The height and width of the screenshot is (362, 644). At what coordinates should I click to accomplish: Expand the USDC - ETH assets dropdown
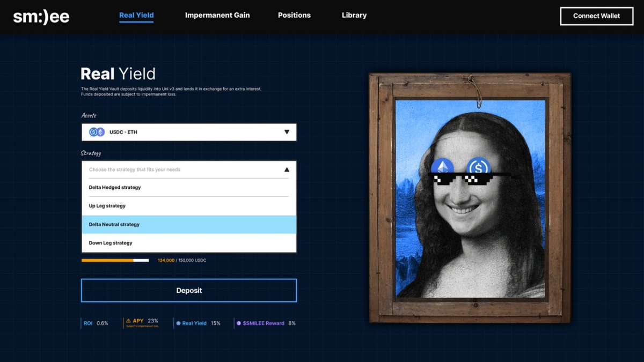click(x=189, y=132)
